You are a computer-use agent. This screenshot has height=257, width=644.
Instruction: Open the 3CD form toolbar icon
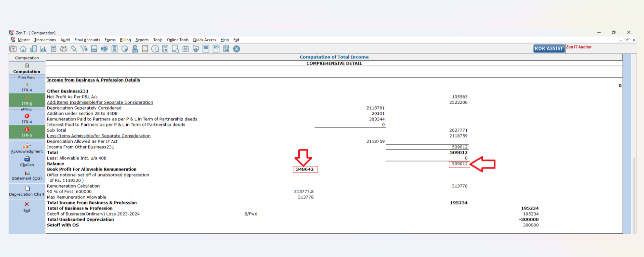pos(216,49)
